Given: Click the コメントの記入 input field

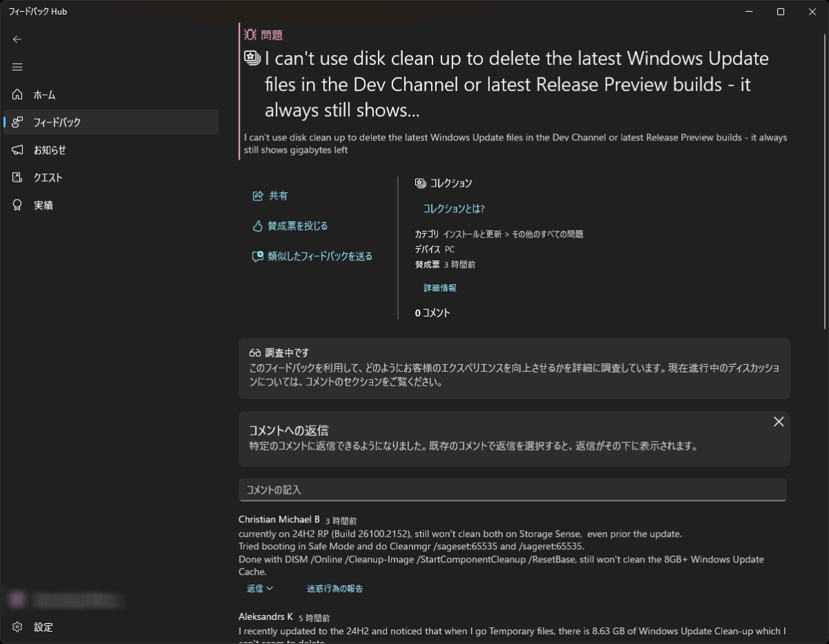Looking at the screenshot, I should click(x=512, y=490).
